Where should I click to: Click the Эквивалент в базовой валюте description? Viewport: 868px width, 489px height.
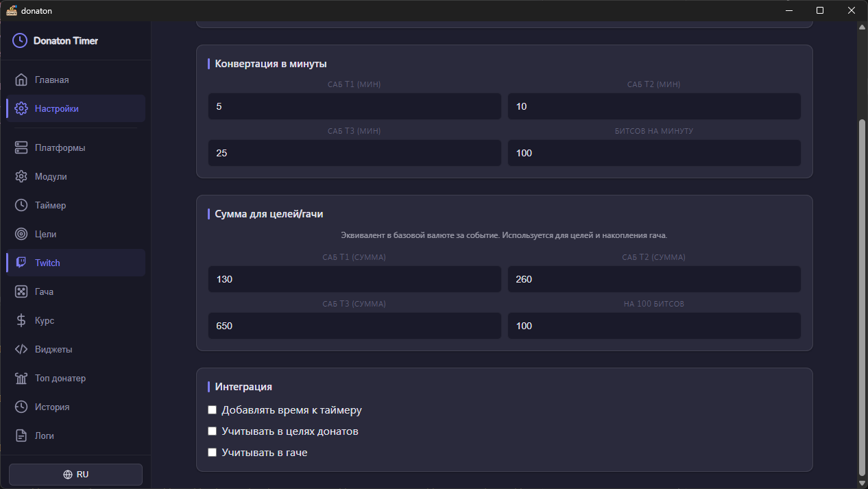[504, 235]
